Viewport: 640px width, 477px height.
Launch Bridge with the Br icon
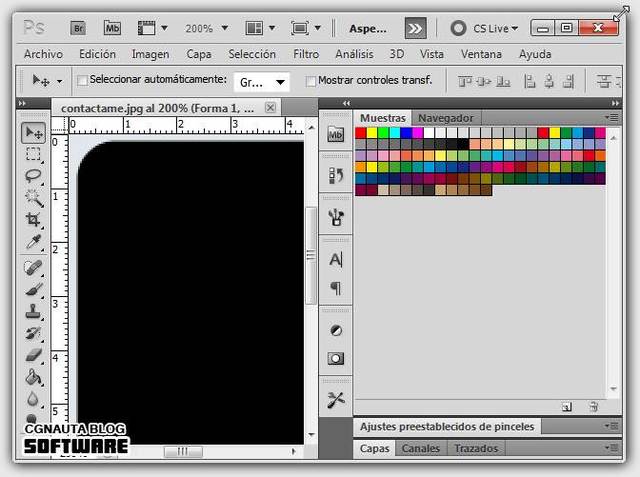[78, 28]
